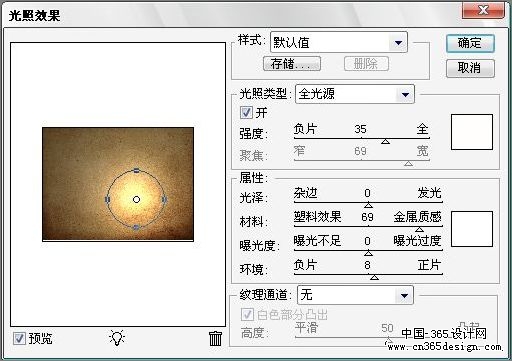Click the 取消 cancel button
Screen dimensions: 512x361
tap(470, 68)
